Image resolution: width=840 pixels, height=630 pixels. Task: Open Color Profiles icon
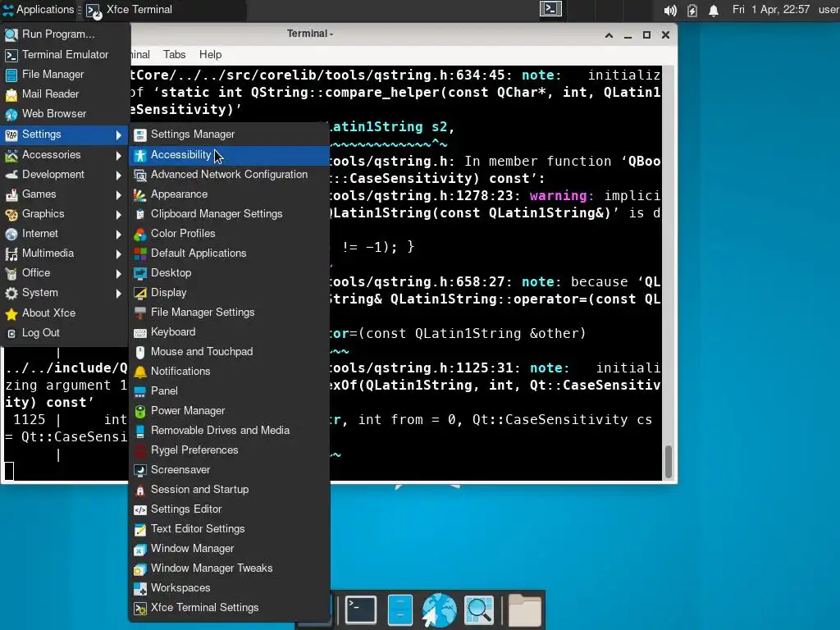[139, 234]
